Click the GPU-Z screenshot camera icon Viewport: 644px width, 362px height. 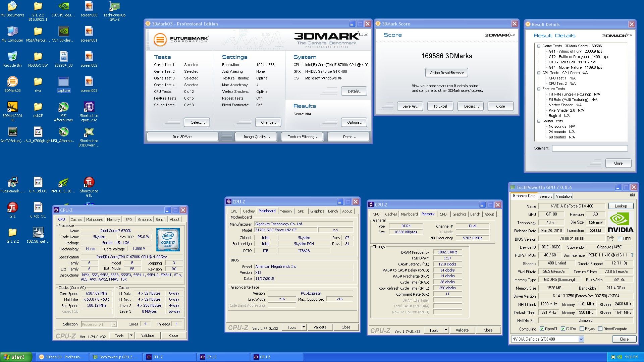[x=632, y=195]
